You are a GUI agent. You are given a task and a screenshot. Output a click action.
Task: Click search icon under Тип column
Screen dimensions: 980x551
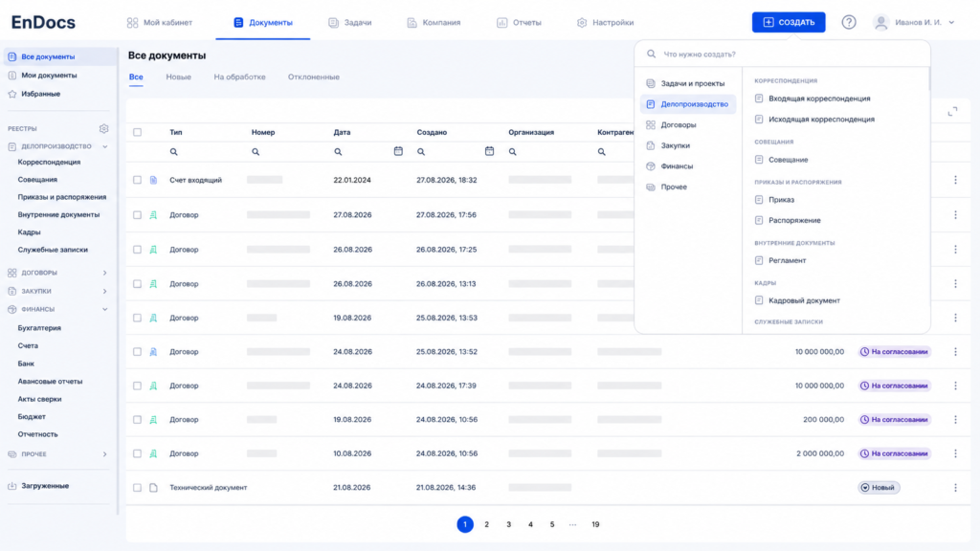pos(174,152)
